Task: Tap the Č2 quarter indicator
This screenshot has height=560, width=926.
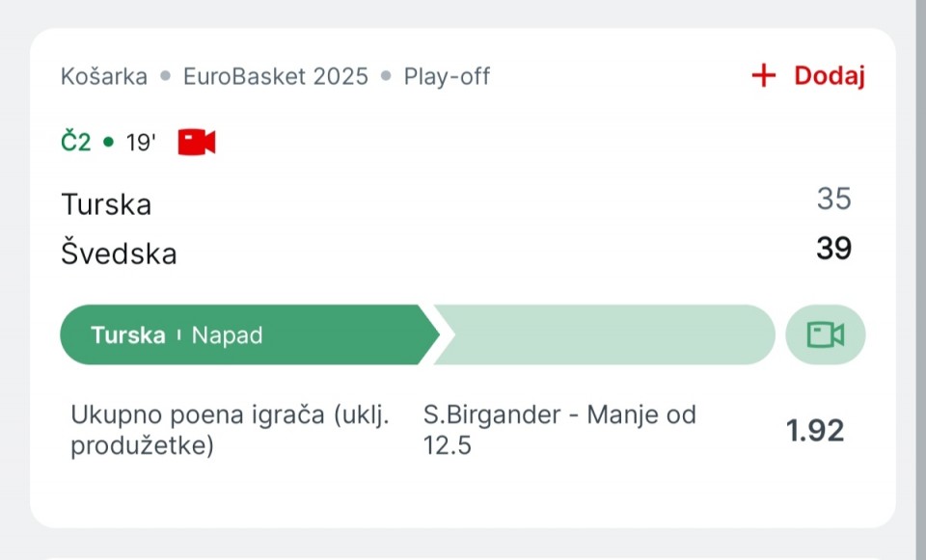Action: coord(76,143)
